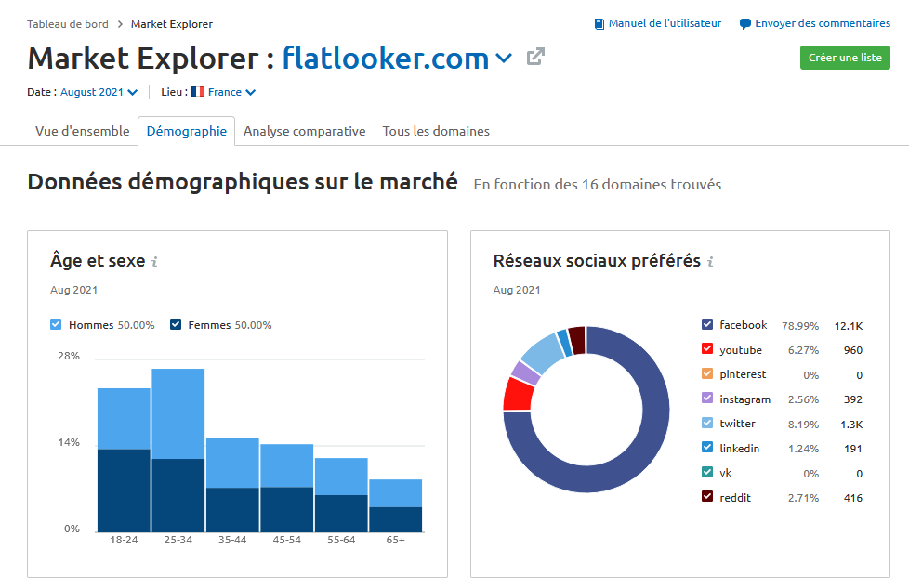Click Hommes 50.00% legend text
909x588 pixels.
click(112, 325)
